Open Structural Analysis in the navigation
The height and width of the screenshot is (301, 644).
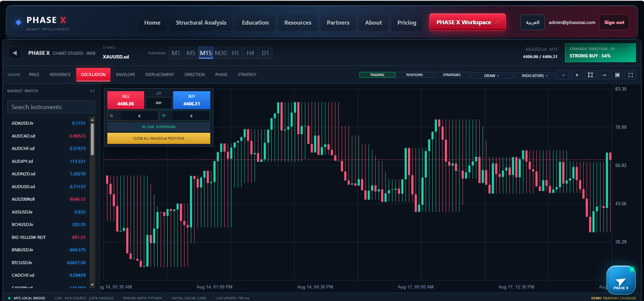(x=201, y=23)
